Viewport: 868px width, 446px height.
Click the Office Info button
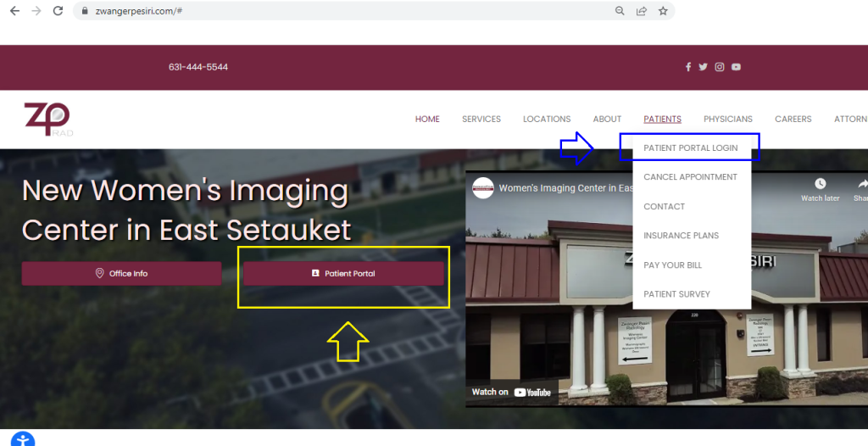pyautogui.click(x=122, y=274)
